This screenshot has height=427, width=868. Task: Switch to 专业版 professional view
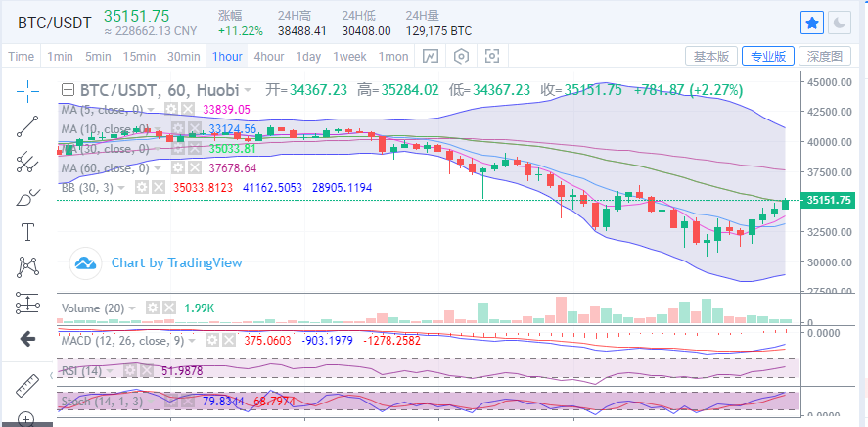(x=768, y=56)
